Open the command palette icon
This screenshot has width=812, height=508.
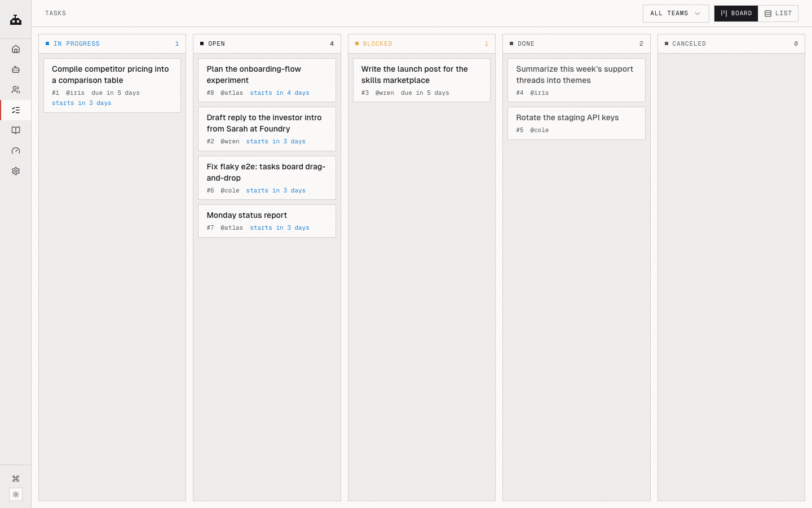[16, 479]
